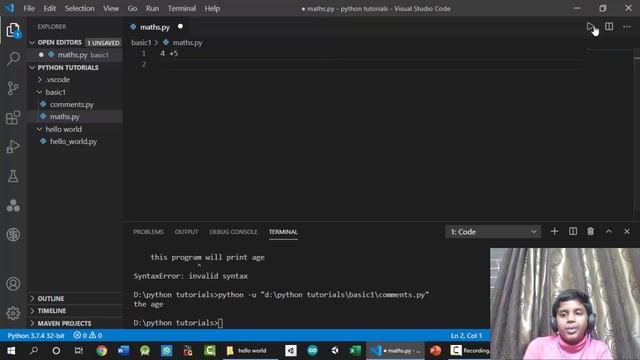Viewport: 640px width, 360px height.
Task: Click line 1 code text 4 +5
Action: coord(169,53)
